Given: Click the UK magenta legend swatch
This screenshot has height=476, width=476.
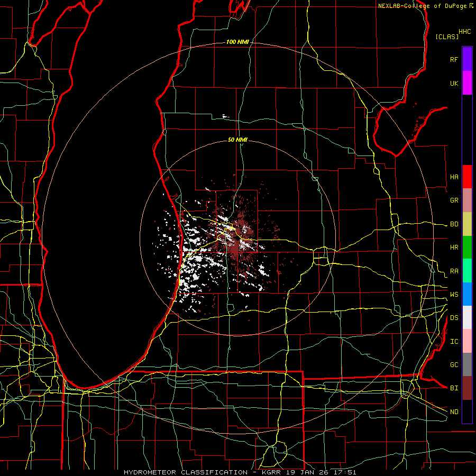Looking at the screenshot, I should [467, 83].
